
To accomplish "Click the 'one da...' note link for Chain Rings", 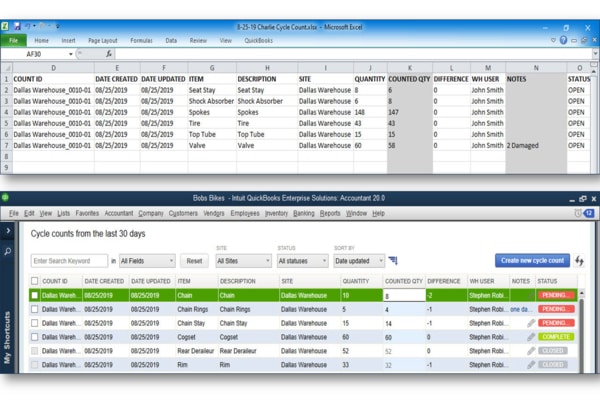I will (x=520, y=309).
